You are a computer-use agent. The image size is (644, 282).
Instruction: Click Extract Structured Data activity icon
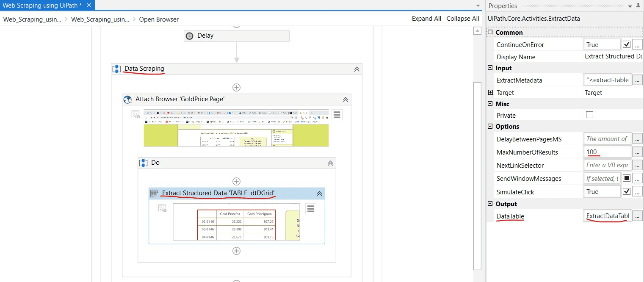pyautogui.click(x=154, y=194)
